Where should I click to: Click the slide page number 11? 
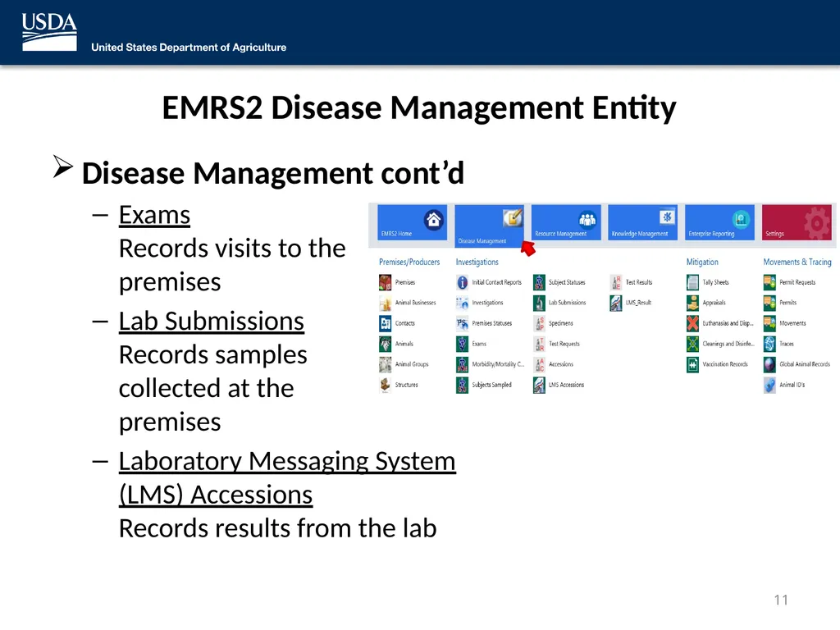click(x=781, y=600)
